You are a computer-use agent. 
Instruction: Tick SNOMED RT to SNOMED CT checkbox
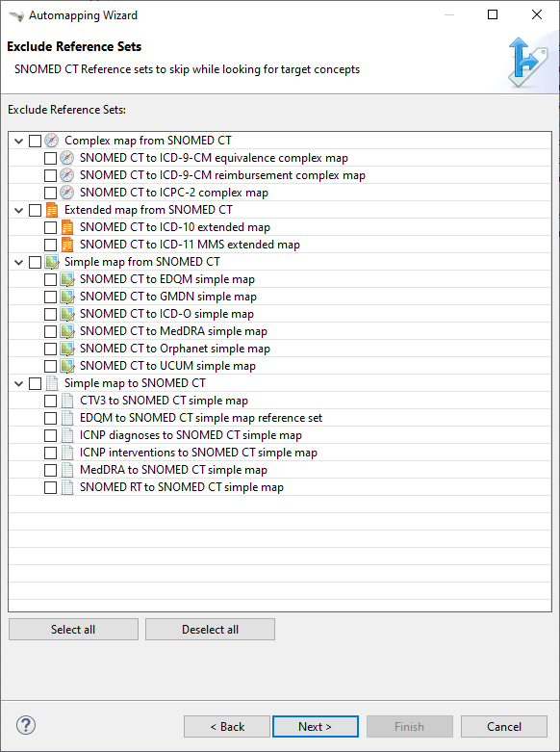50,488
